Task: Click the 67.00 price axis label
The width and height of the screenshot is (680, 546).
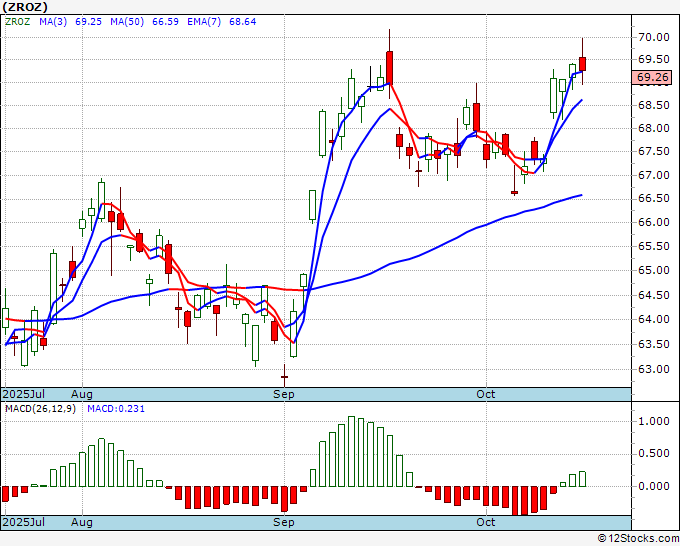Action: (x=654, y=175)
